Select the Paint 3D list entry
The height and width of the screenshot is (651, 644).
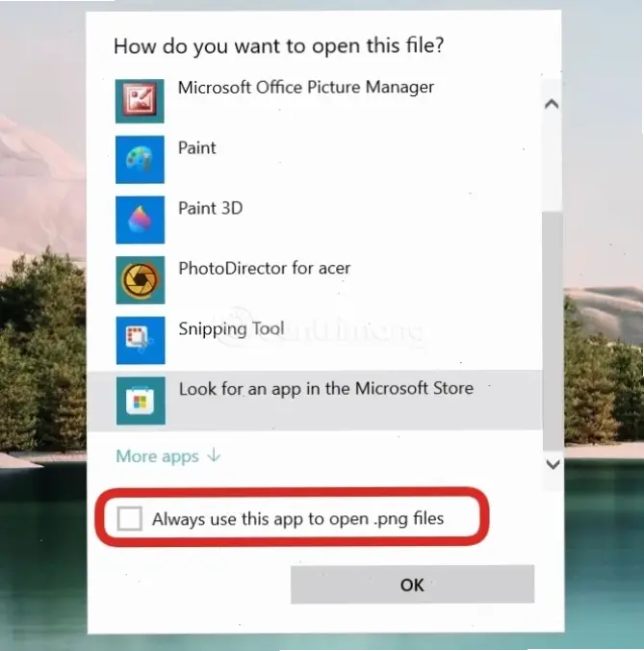[x=314, y=220]
